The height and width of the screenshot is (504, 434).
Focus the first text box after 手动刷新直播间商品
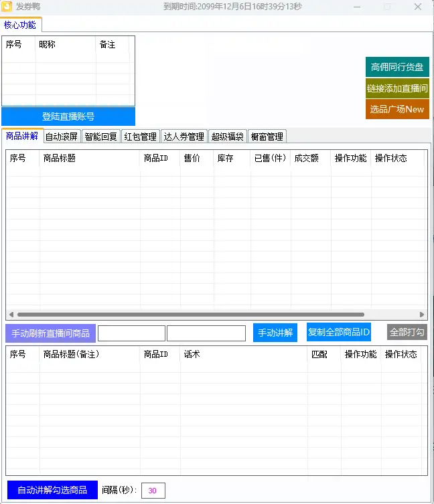coord(131,333)
